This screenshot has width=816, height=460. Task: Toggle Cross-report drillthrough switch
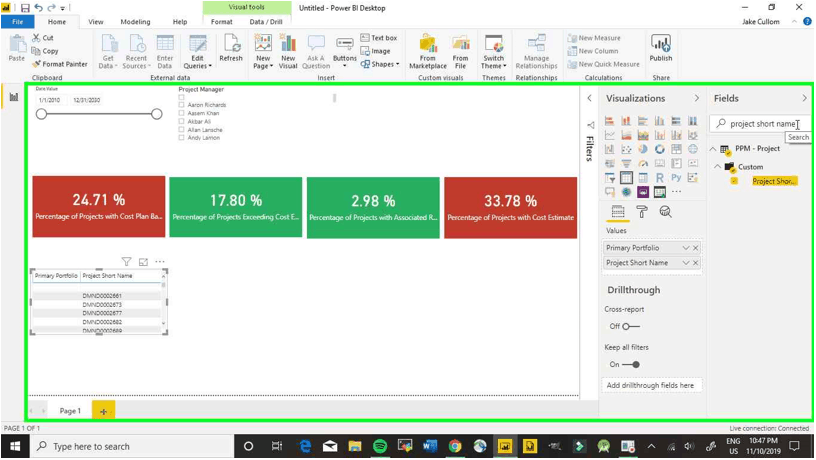point(630,326)
